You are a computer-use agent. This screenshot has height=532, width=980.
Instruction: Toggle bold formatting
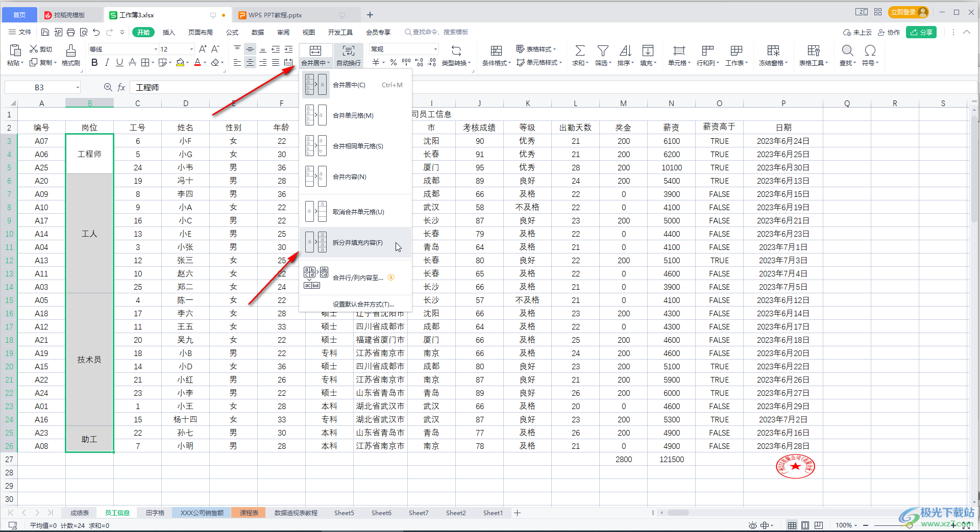[x=94, y=62]
